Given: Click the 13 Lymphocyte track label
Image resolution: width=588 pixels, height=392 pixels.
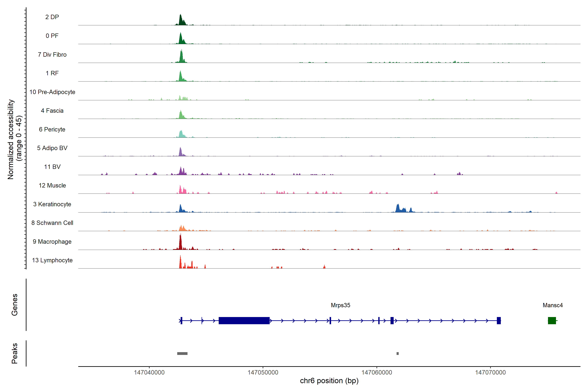Looking at the screenshot, I should point(52,260).
